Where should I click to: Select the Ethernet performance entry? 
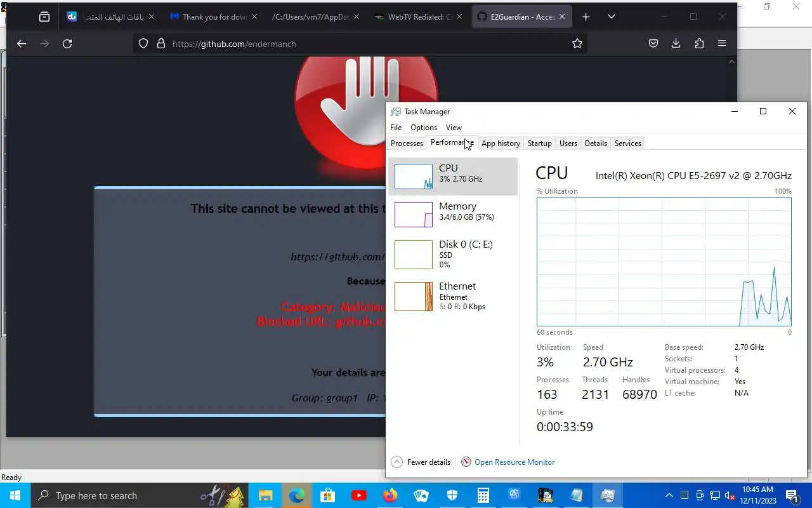click(x=453, y=296)
